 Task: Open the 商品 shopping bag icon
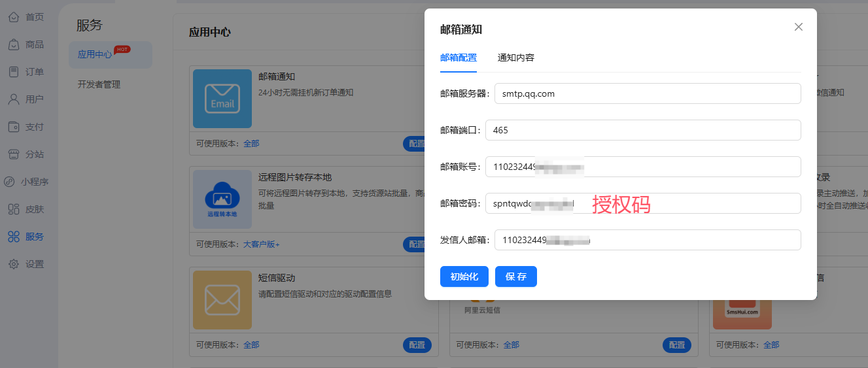(x=13, y=44)
